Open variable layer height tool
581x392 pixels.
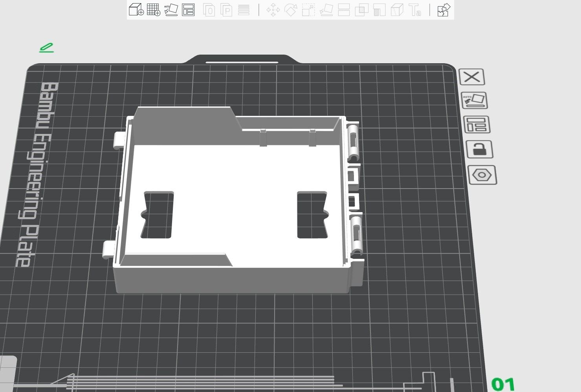point(244,9)
